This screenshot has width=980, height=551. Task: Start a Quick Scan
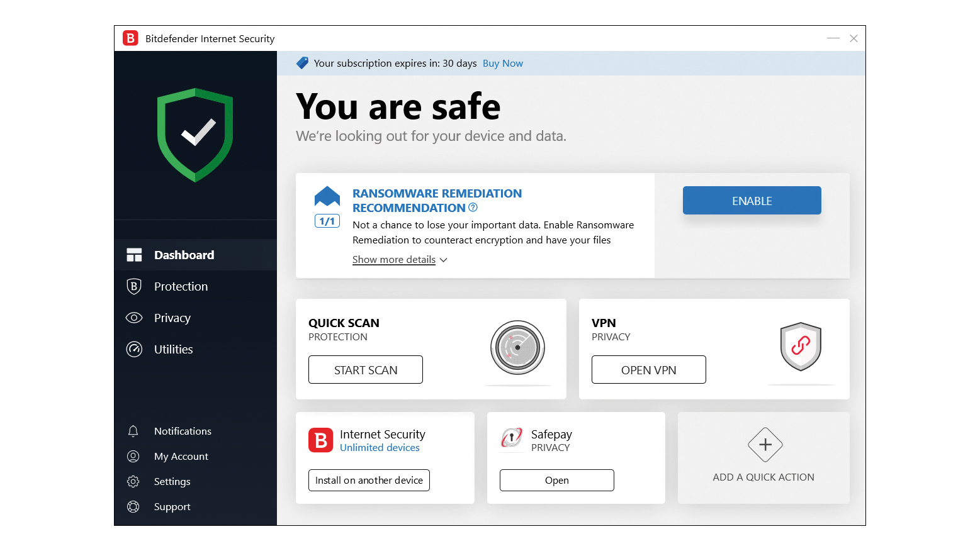click(x=365, y=369)
